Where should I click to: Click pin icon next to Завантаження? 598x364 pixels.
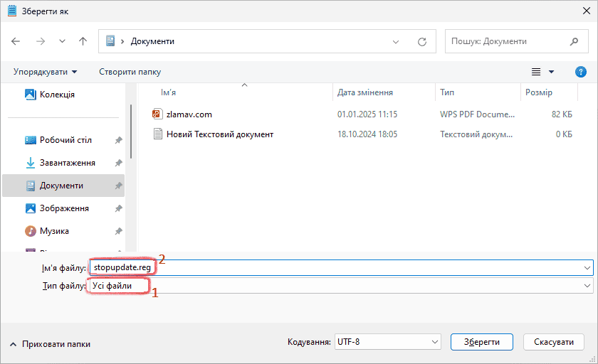coord(119,163)
